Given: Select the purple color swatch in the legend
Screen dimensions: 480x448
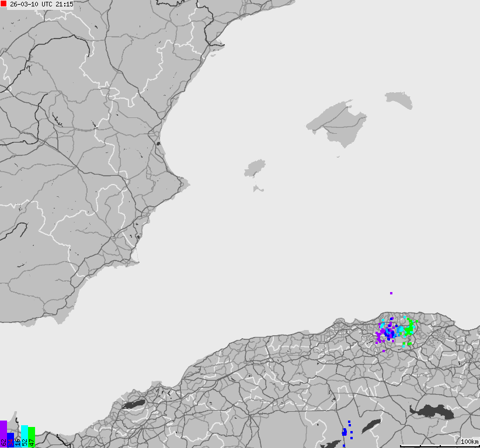Looking at the screenshot, I should [4, 432].
